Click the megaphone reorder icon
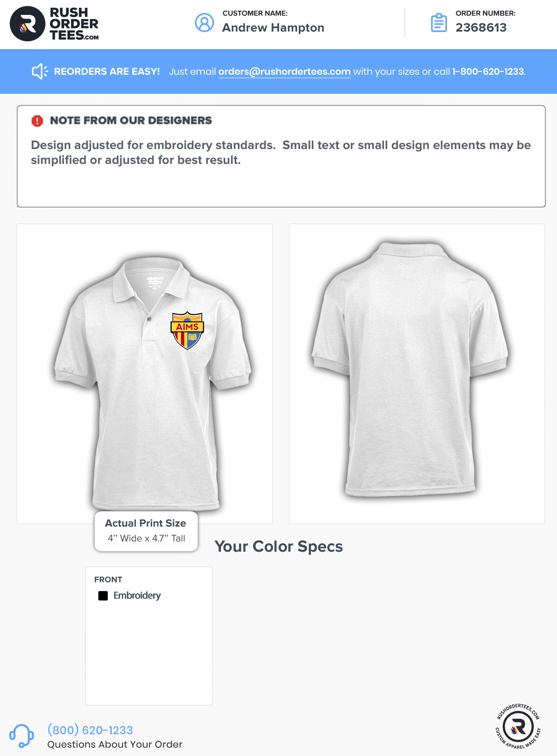The image size is (557, 756). 40,72
